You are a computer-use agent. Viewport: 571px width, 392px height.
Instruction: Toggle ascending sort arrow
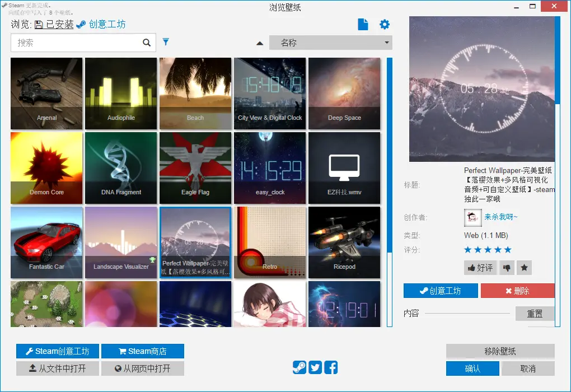pos(260,43)
